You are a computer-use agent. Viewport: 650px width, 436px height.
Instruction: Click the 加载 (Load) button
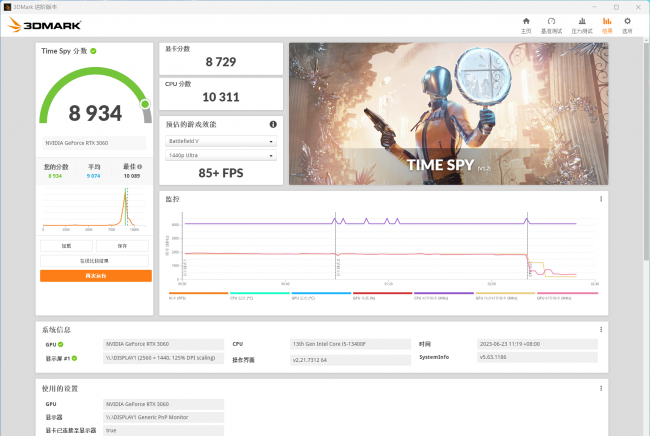[66, 246]
